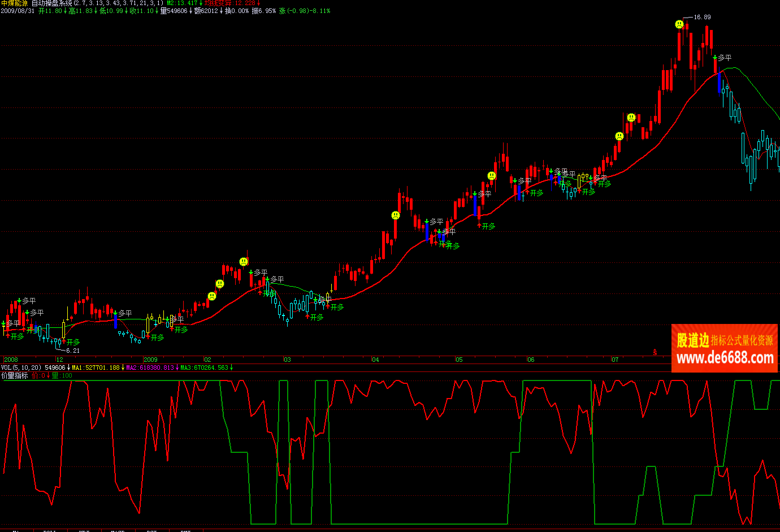Click the turnover amount 额62012
Screen dimensions: 780x532
206,11
